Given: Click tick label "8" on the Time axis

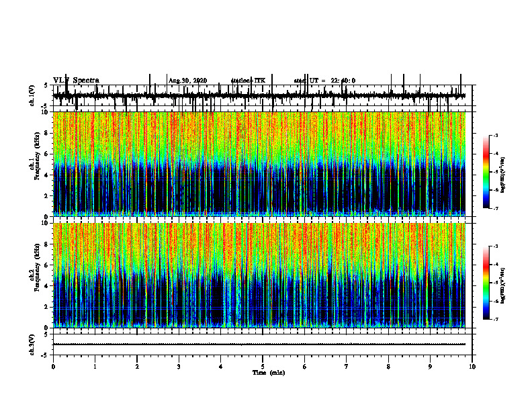Looking at the screenshot, I should (388, 367).
